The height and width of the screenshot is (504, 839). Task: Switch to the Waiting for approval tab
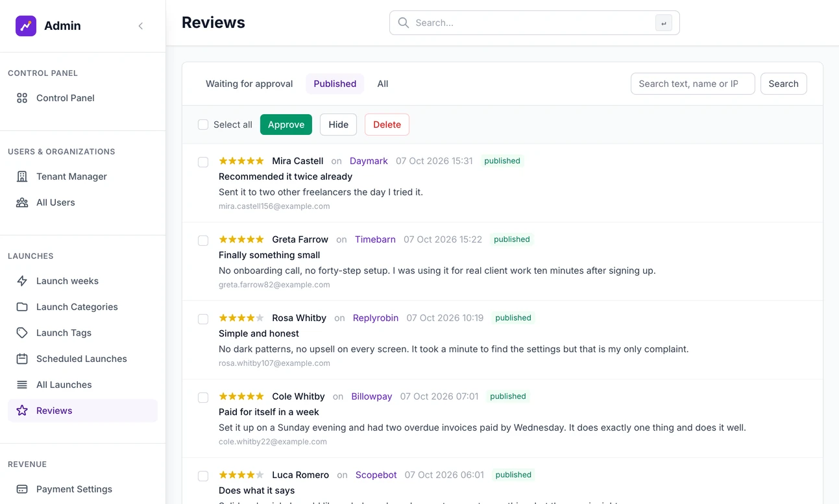[x=249, y=84]
